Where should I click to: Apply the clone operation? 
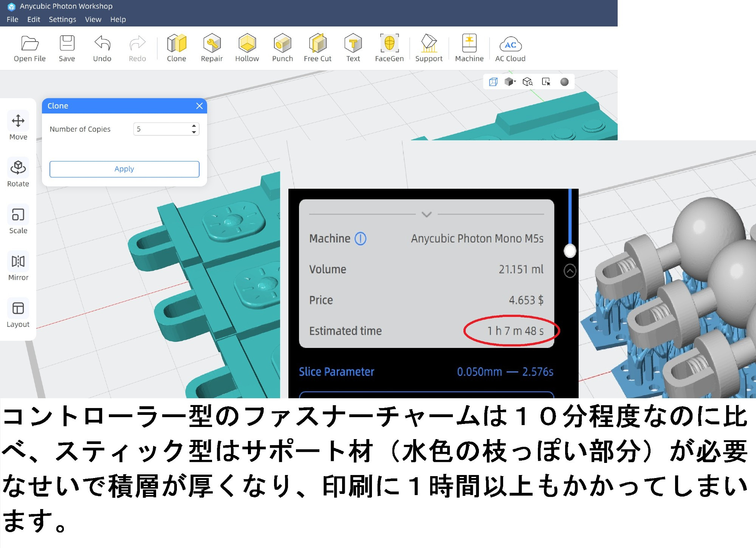124,169
